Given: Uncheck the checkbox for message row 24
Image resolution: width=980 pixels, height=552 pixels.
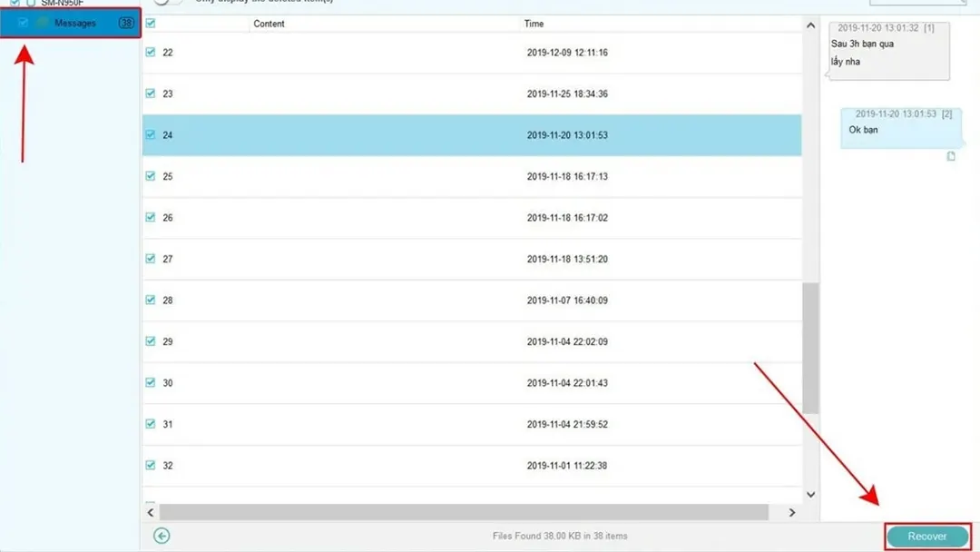Looking at the screenshot, I should pyautogui.click(x=150, y=134).
